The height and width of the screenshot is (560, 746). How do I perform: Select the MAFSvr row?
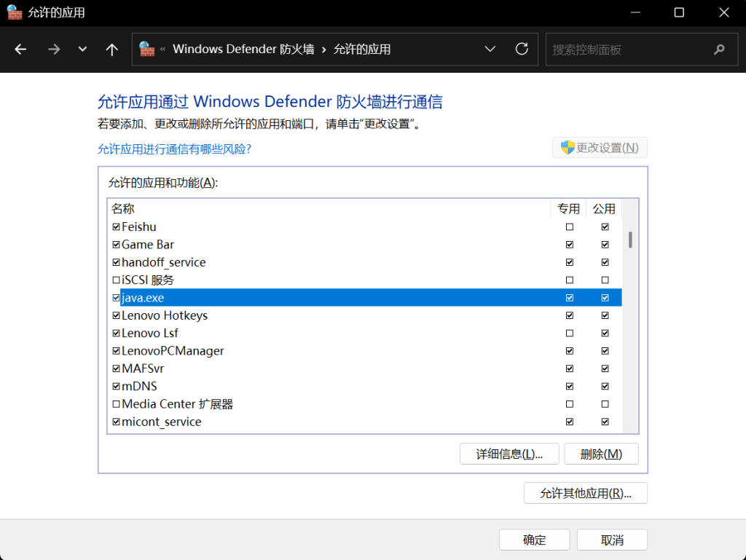[365, 368]
